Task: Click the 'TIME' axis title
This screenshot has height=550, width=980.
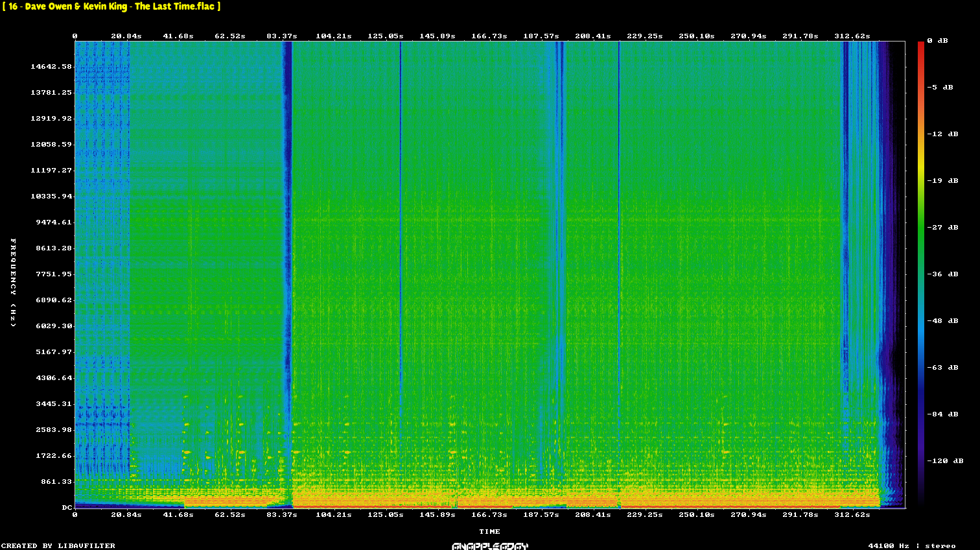Action: point(490,531)
